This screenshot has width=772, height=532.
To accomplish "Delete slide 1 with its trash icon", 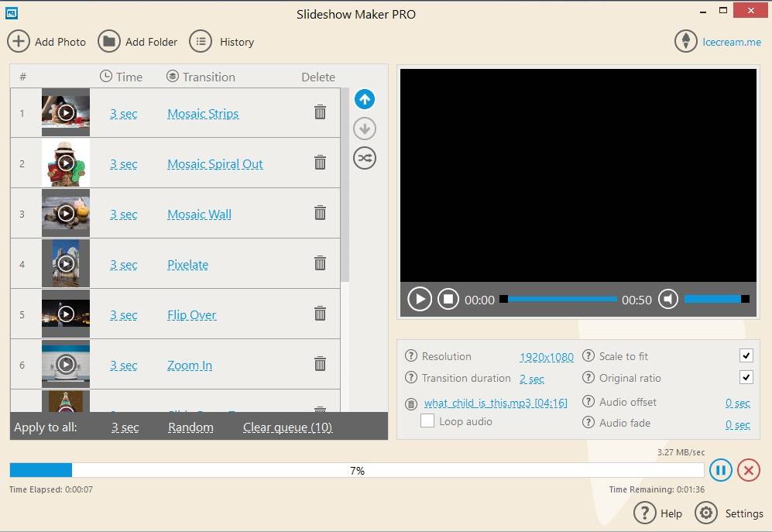I will tap(320, 112).
